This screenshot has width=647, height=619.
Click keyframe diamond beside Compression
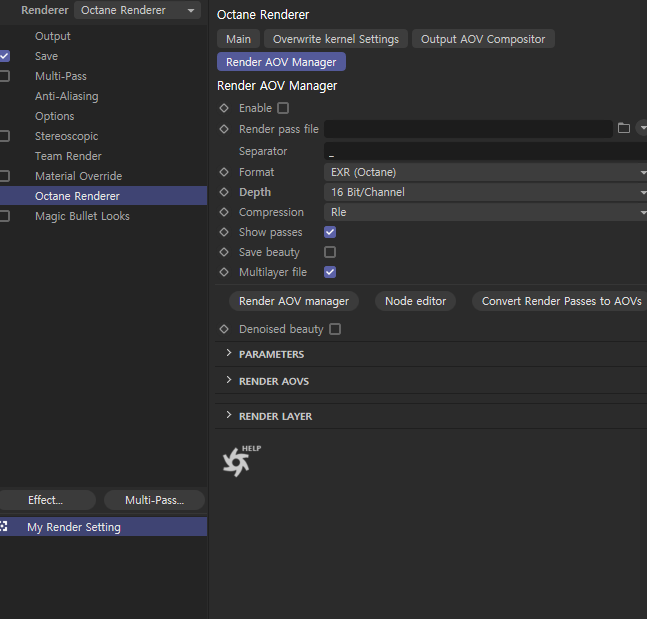tap(224, 212)
